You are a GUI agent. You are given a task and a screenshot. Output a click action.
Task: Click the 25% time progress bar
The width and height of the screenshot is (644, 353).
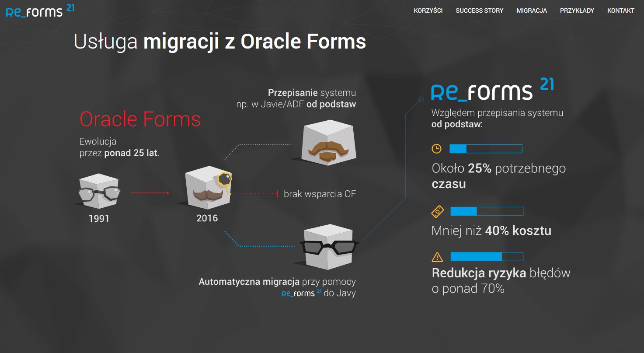coord(486,149)
